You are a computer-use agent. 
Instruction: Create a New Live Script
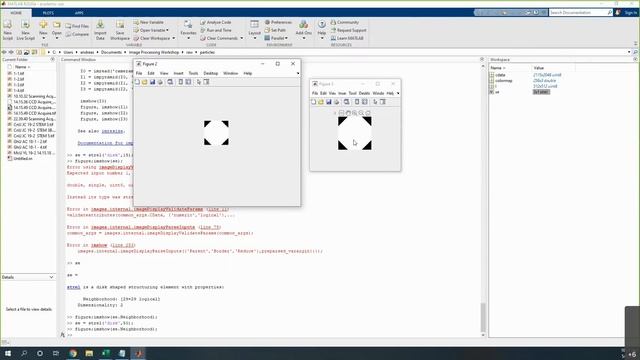(x=25, y=31)
